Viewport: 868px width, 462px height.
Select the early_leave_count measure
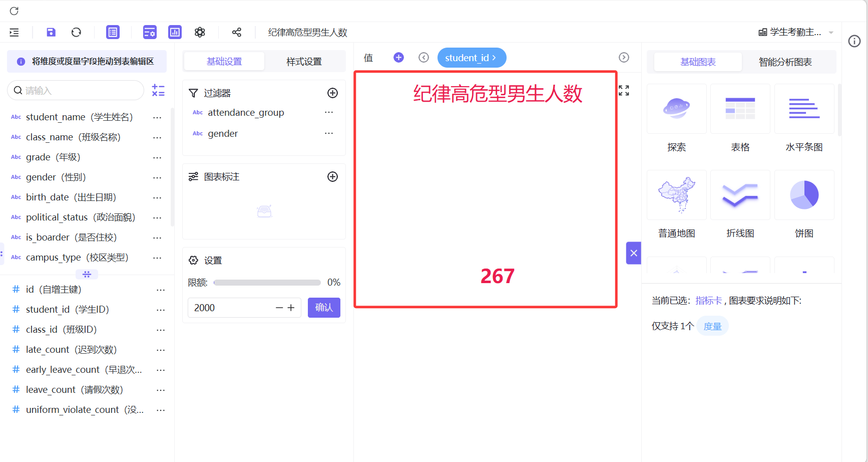tap(84, 370)
